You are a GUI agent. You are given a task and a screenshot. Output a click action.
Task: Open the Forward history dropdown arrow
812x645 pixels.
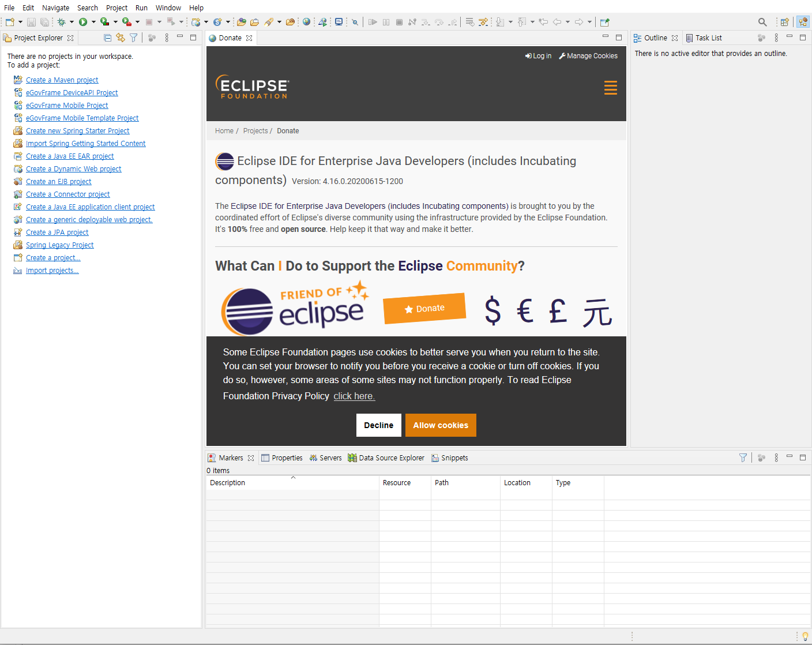click(590, 22)
